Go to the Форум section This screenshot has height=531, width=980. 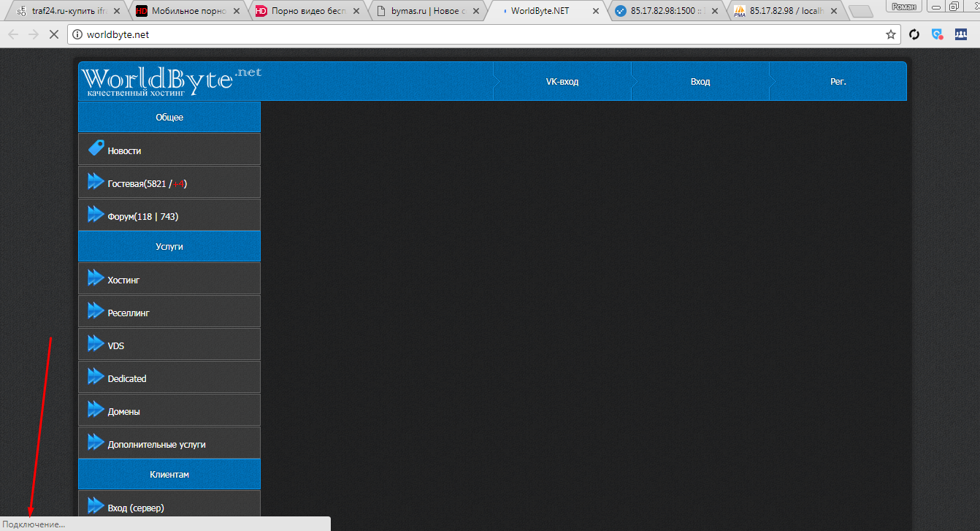(142, 216)
